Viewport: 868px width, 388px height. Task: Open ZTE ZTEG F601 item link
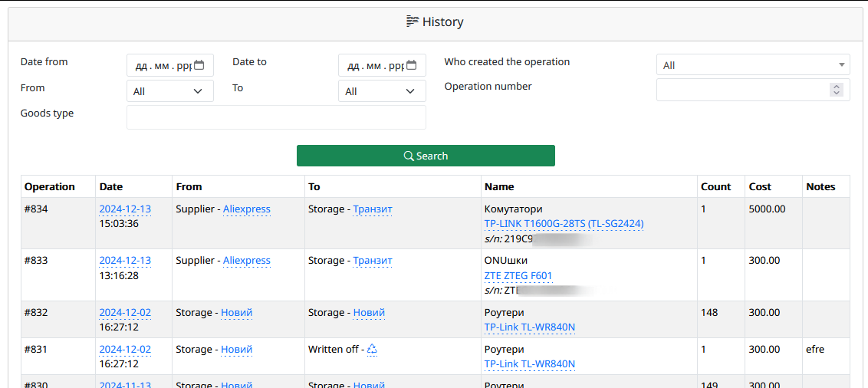tap(518, 275)
